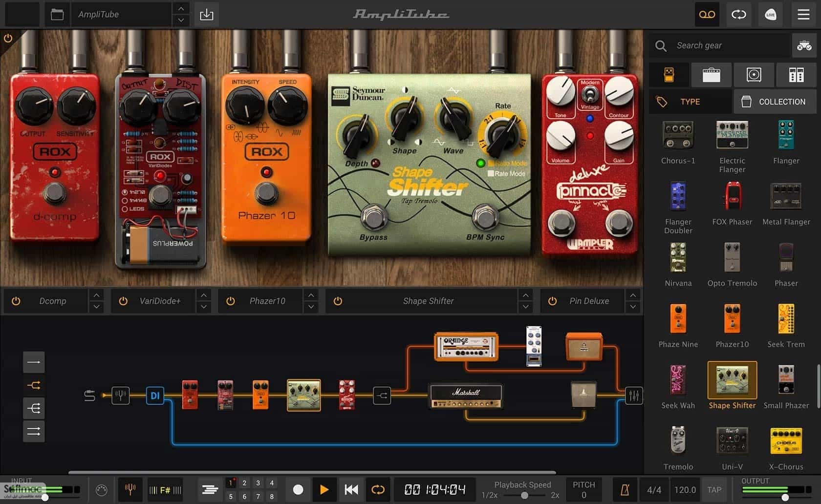Open the AmpliTube preset name field
Image resolution: width=821 pixels, height=504 pixels.
point(121,15)
